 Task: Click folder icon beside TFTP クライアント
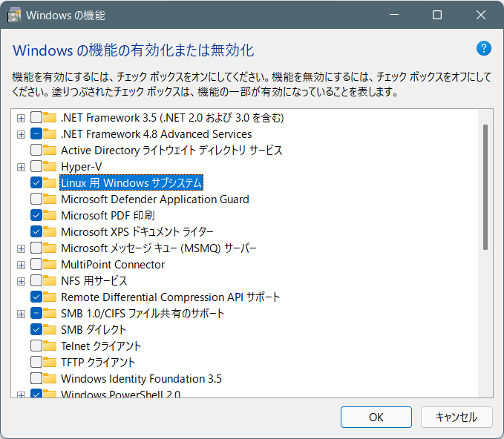pyautogui.click(x=50, y=362)
